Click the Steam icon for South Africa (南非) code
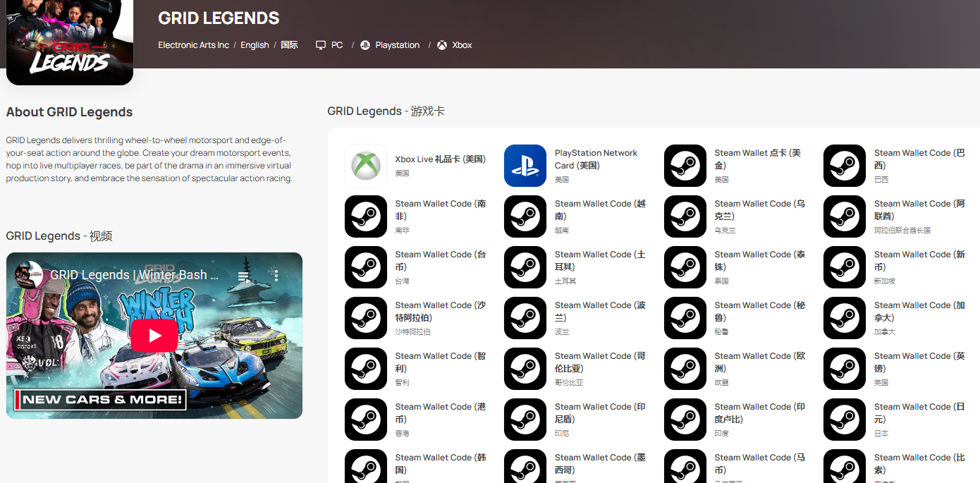Screen dimensions: 980x483 click(366, 216)
